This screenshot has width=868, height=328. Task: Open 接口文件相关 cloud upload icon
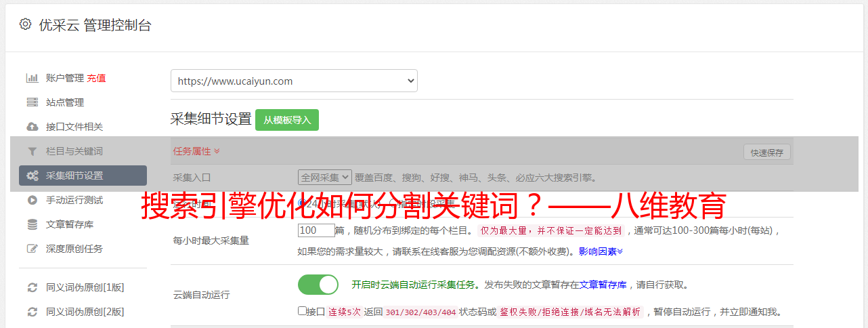[x=32, y=127]
